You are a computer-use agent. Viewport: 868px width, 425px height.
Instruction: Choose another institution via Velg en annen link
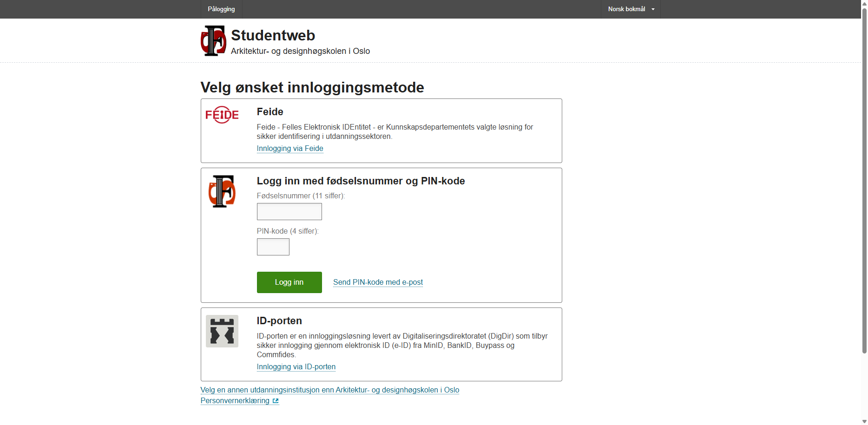[330, 390]
